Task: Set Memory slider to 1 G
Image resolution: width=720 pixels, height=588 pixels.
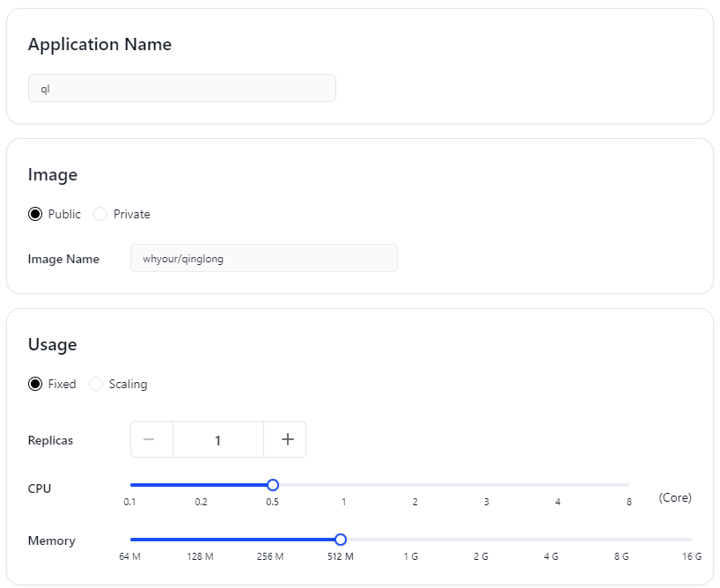Action: (x=410, y=540)
